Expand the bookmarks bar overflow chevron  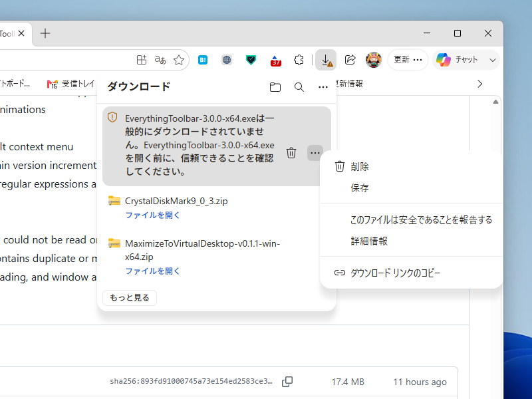[x=479, y=84]
